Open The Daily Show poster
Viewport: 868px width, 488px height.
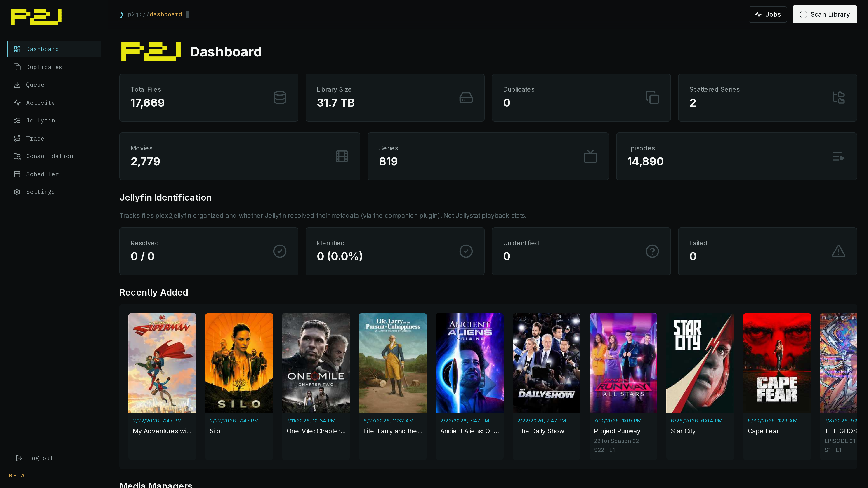click(x=546, y=363)
